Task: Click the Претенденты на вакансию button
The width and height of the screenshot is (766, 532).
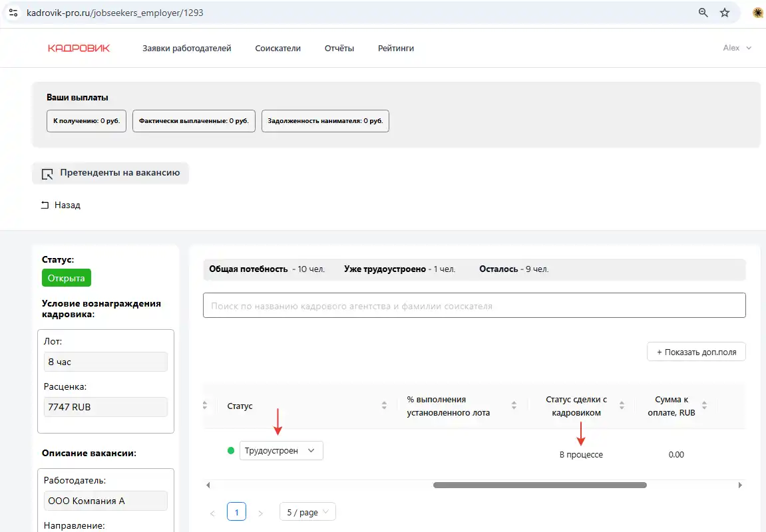Action: pyautogui.click(x=110, y=173)
